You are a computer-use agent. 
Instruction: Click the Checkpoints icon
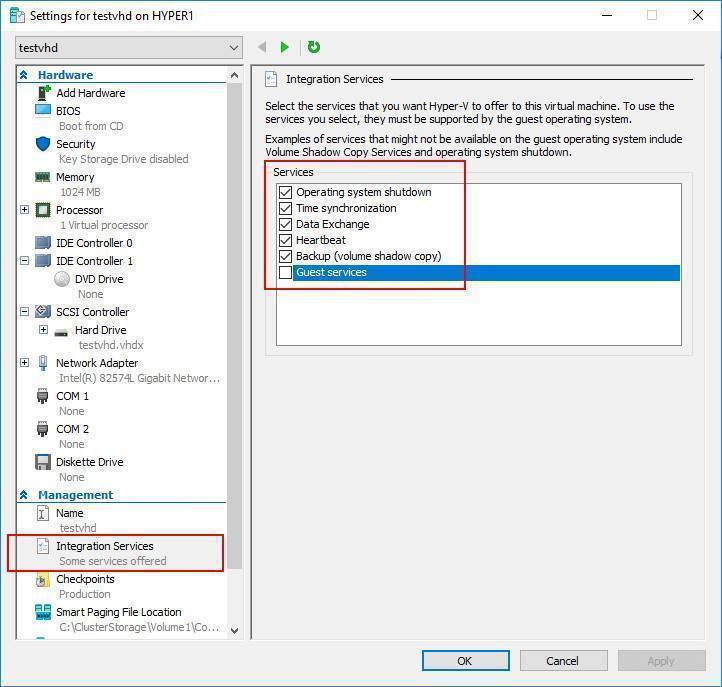[x=42, y=579]
